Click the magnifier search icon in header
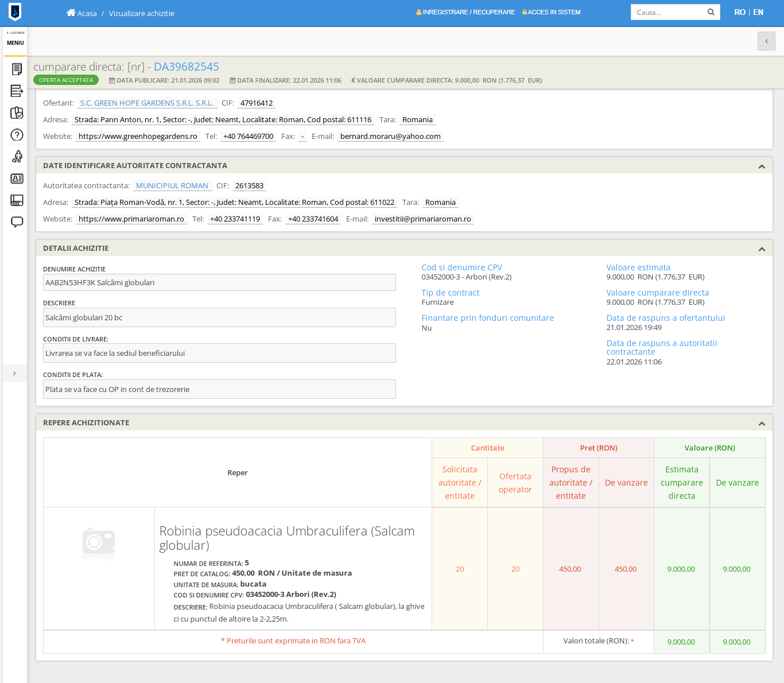Image resolution: width=784 pixels, height=683 pixels. coord(711,12)
